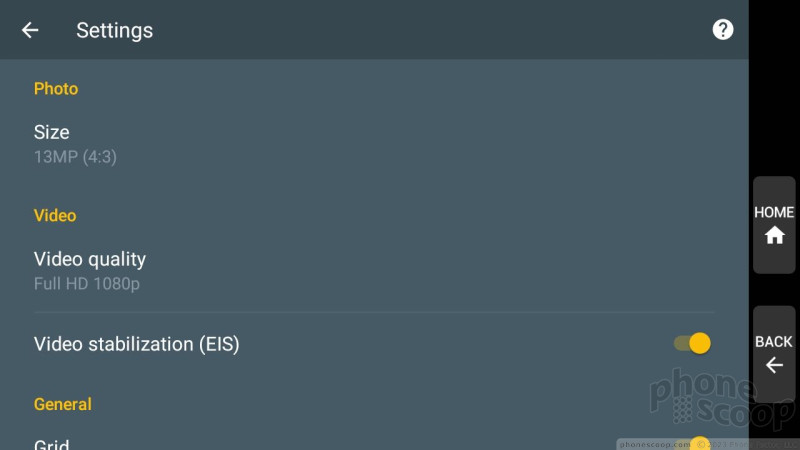This screenshot has width=800, height=450.
Task: Go back using the Settings arrow icon
Action: coord(30,30)
